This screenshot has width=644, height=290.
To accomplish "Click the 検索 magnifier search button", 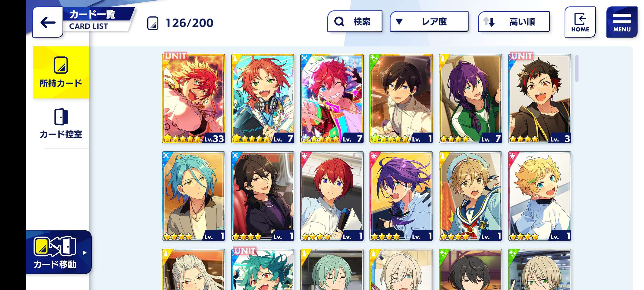I will (355, 21).
